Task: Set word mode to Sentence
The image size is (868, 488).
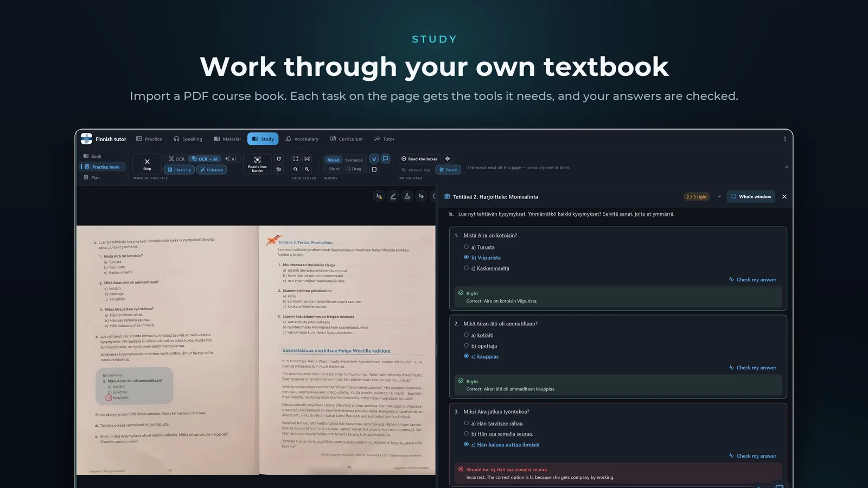Action: point(354,160)
